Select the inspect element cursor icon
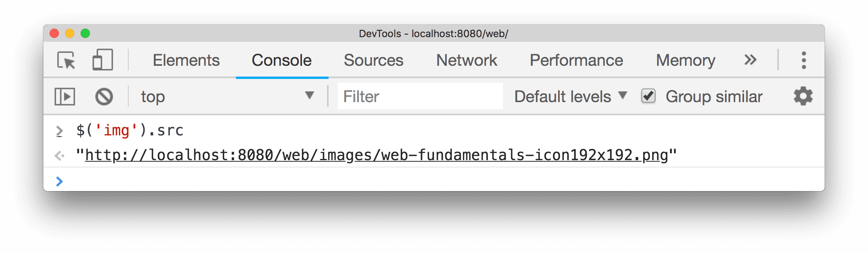 point(66,60)
